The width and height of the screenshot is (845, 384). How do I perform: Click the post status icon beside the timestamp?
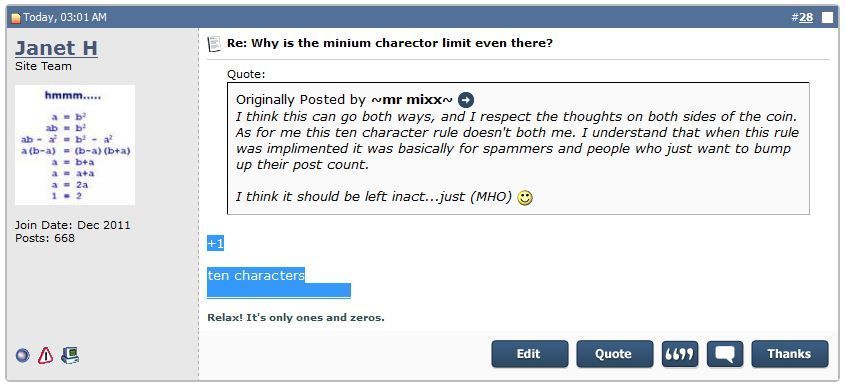coord(16,18)
